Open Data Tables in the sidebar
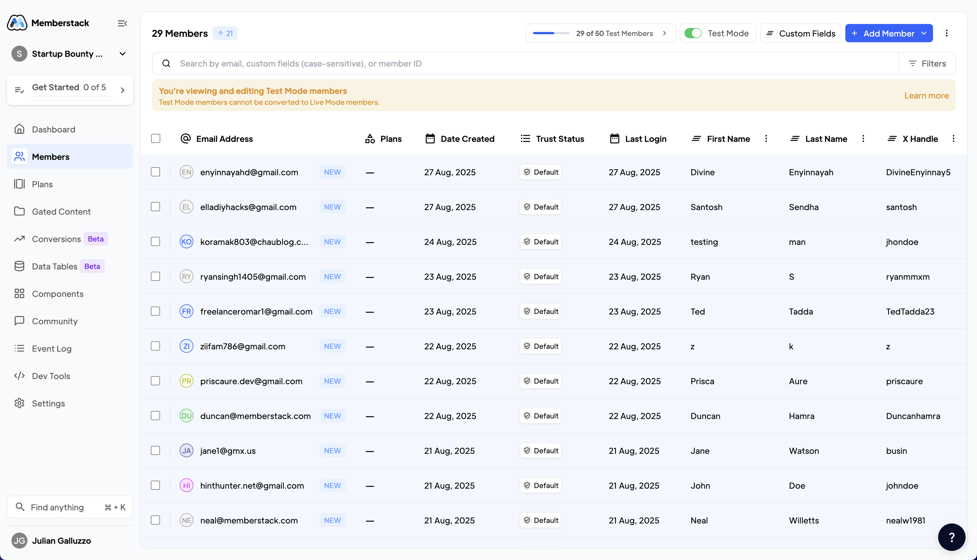977x560 pixels. point(70,267)
